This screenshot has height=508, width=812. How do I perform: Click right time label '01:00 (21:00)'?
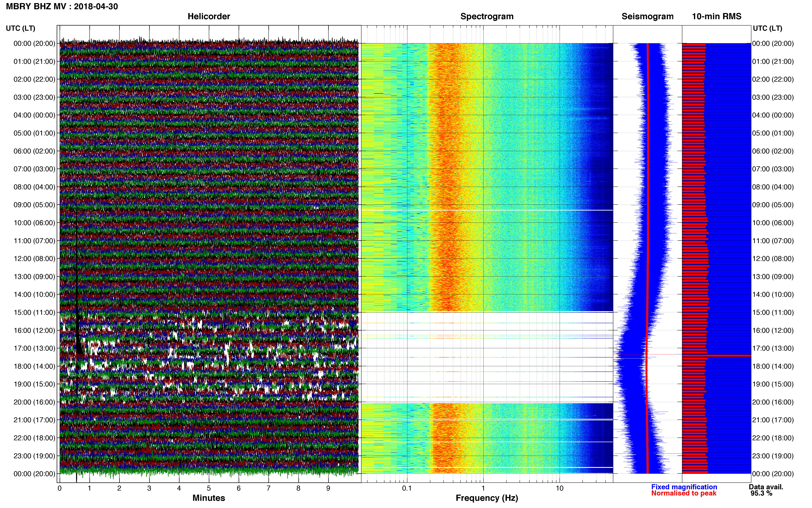tap(773, 62)
